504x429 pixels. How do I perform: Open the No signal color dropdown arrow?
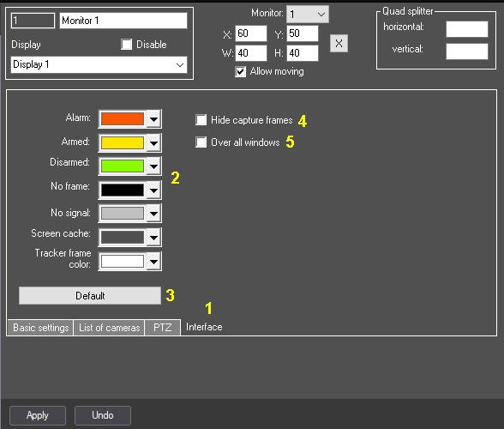(x=153, y=214)
